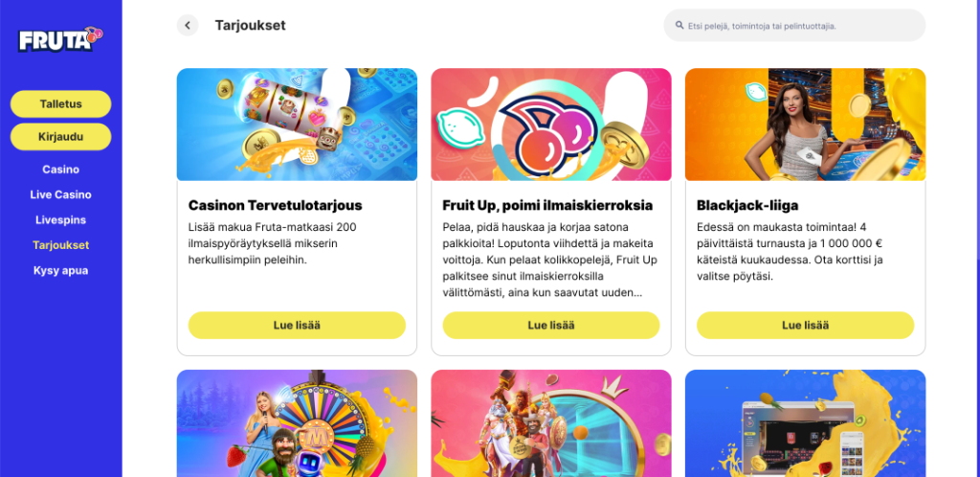Click the magnifier icon in search bar
980x477 pixels.
[x=679, y=26]
